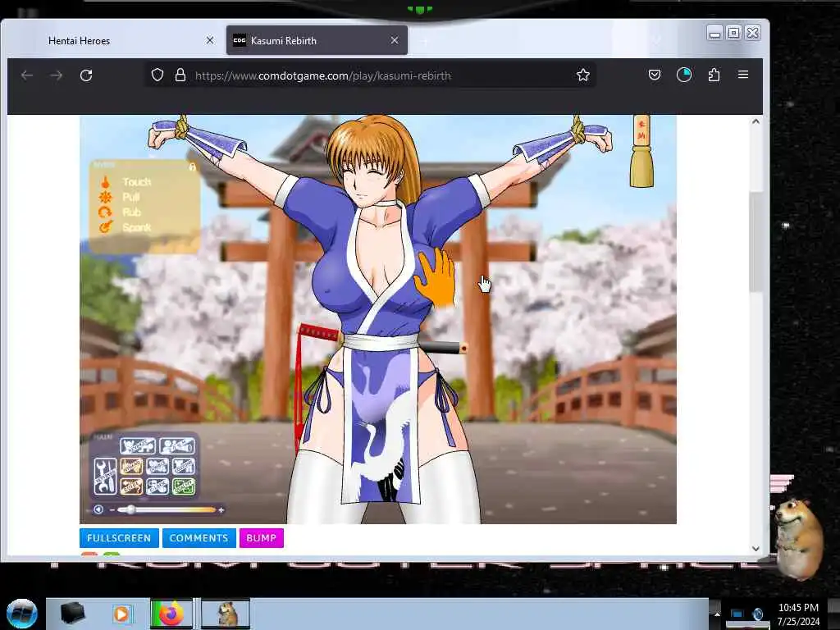Open the Extensions puzzle-piece icon

714,75
